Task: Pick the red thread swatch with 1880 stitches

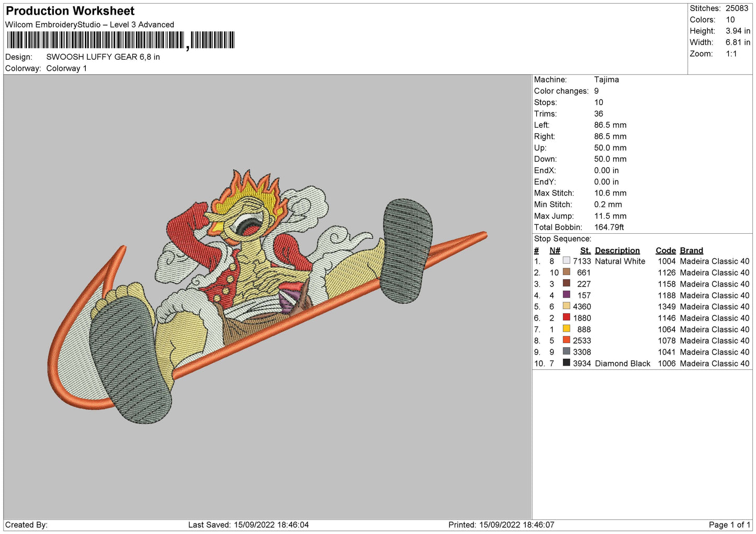Action: click(566, 317)
